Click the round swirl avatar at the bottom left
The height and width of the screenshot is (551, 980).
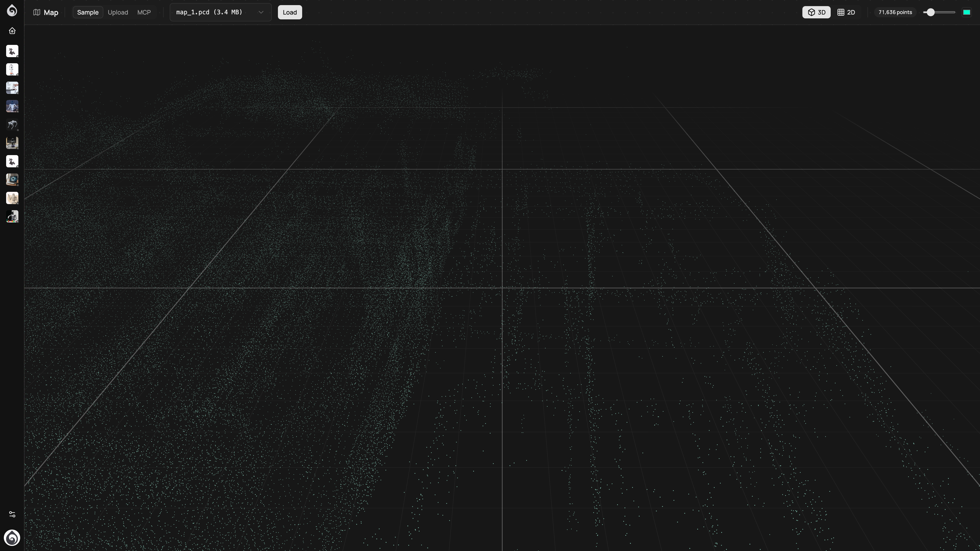pyautogui.click(x=12, y=538)
